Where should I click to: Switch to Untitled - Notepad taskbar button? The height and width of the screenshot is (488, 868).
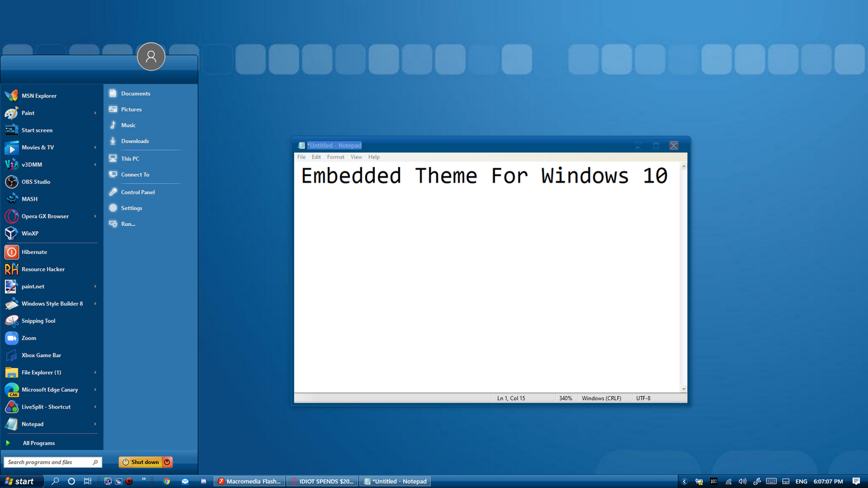(x=395, y=481)
